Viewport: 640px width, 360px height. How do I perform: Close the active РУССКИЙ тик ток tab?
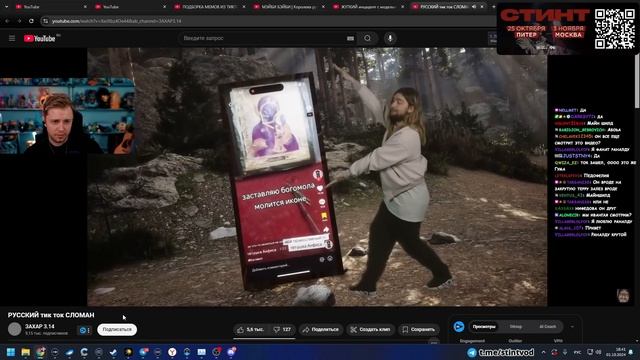point(482,7)
